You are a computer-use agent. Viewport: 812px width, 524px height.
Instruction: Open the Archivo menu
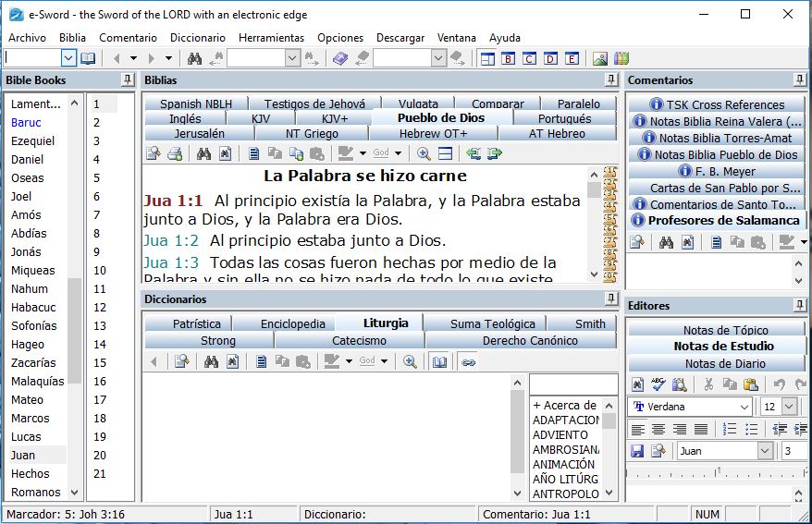(x=27, y=38)
